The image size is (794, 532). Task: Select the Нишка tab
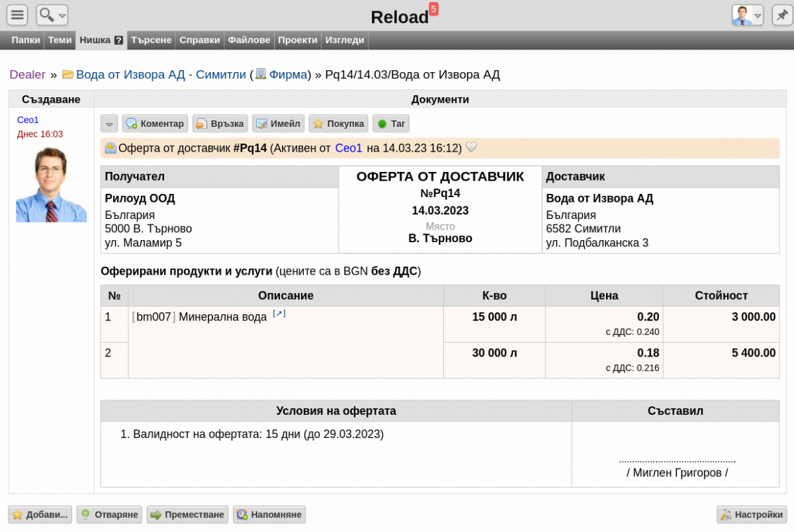(95, 40)
